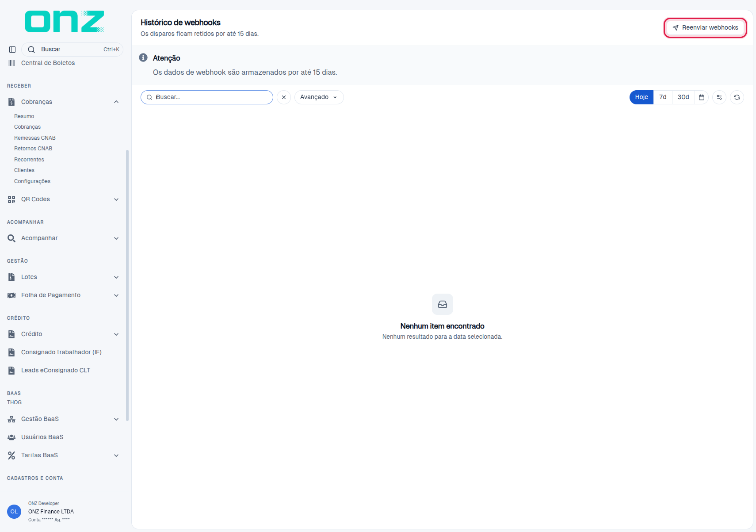Open the calendar date picker icon
This screenshot has width=756, height=532.
[702, 97]
